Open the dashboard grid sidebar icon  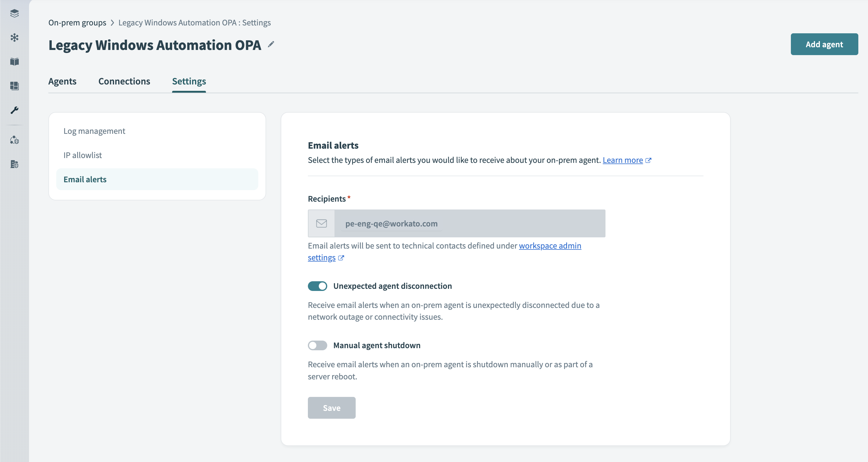[14, 86]
